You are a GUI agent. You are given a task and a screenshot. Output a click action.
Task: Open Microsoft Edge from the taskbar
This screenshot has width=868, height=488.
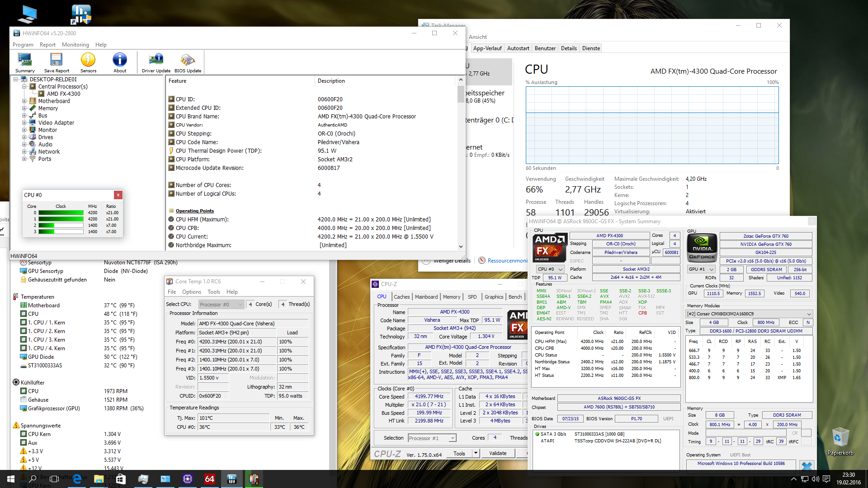77,479
